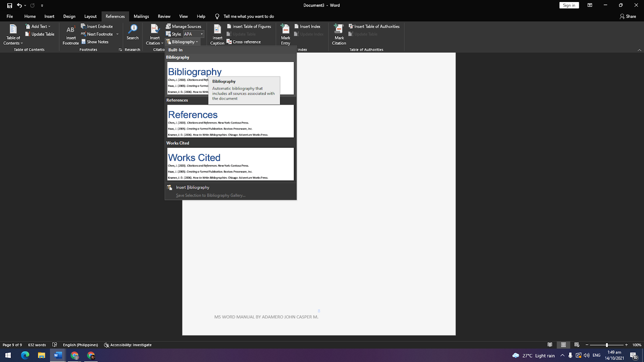Go to Next Footnote
This screenshot has height=362, width=644.
97,34
